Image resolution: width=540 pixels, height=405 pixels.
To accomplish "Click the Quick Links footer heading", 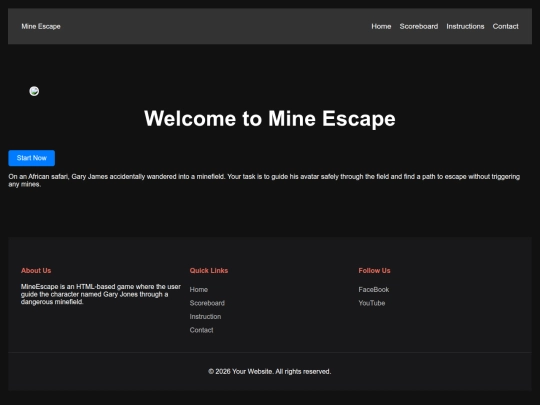I will (x=209, y=271).
